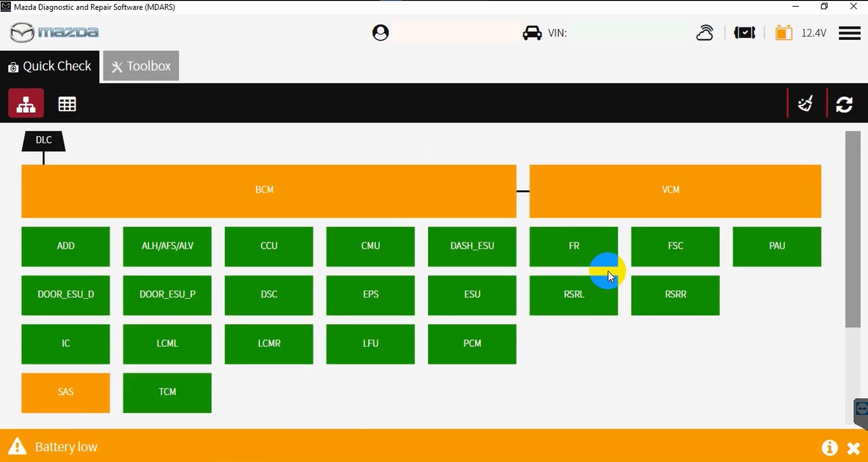Open the DOOR_ESU_P module

coord(167,295)
